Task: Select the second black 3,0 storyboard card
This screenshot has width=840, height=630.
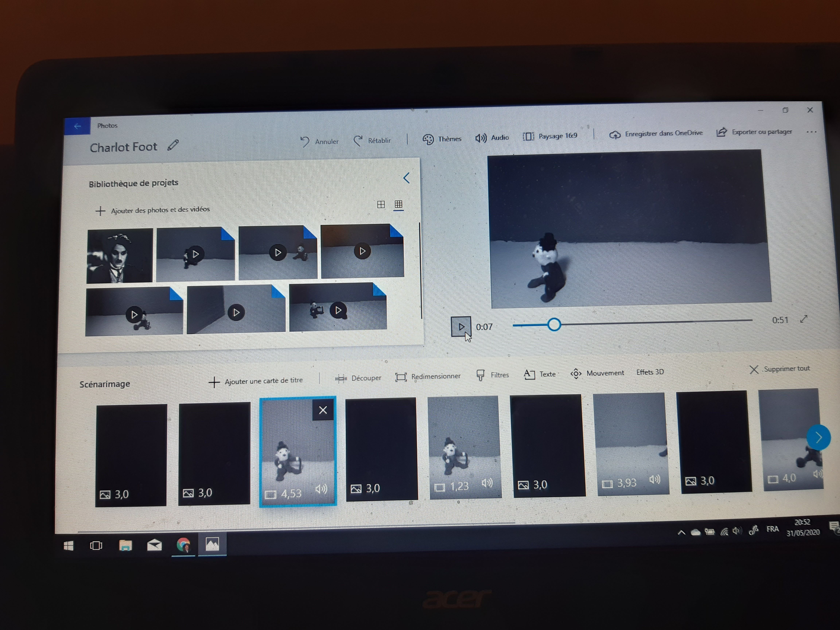Action: click(x=214, y=453)
